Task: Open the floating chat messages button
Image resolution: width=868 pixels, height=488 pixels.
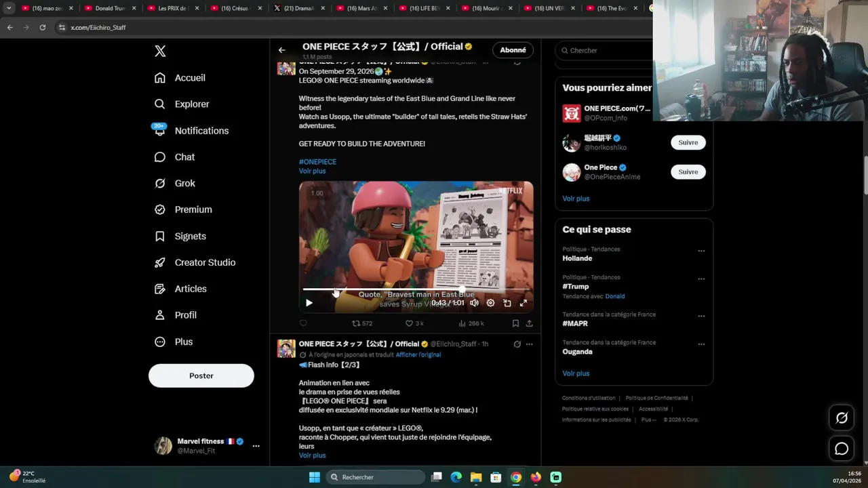Action: (842, 449)
